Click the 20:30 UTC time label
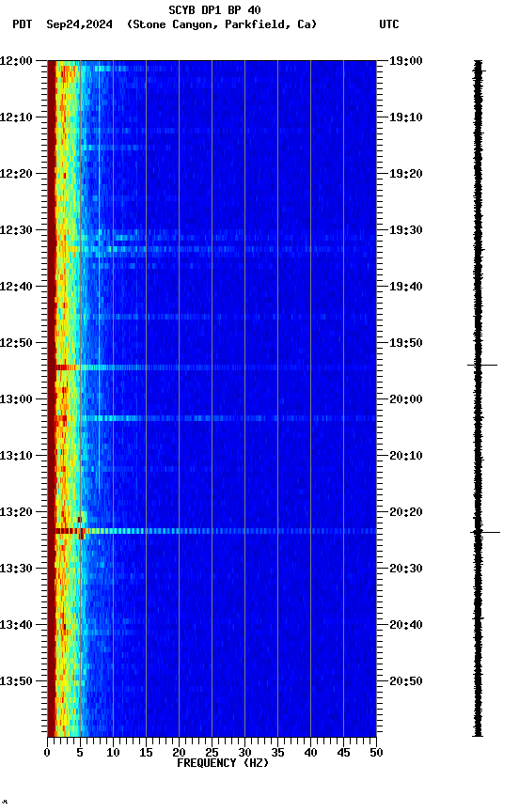 (x=406, y=570)
